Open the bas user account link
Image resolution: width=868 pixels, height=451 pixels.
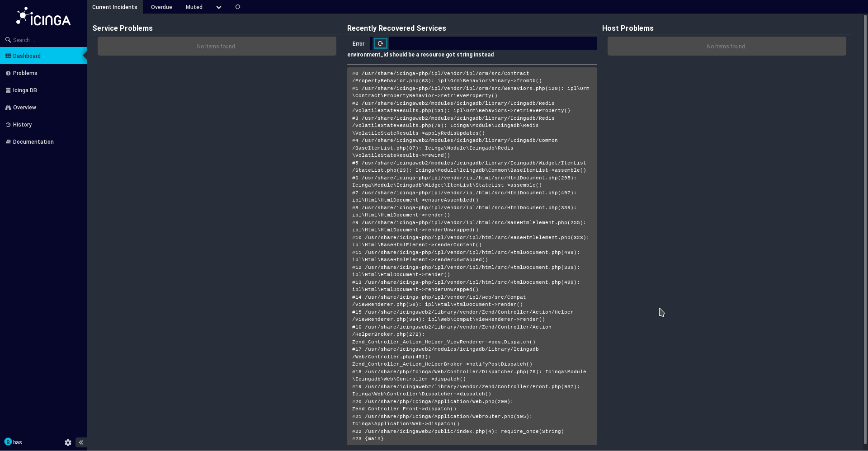pos(18,442)
